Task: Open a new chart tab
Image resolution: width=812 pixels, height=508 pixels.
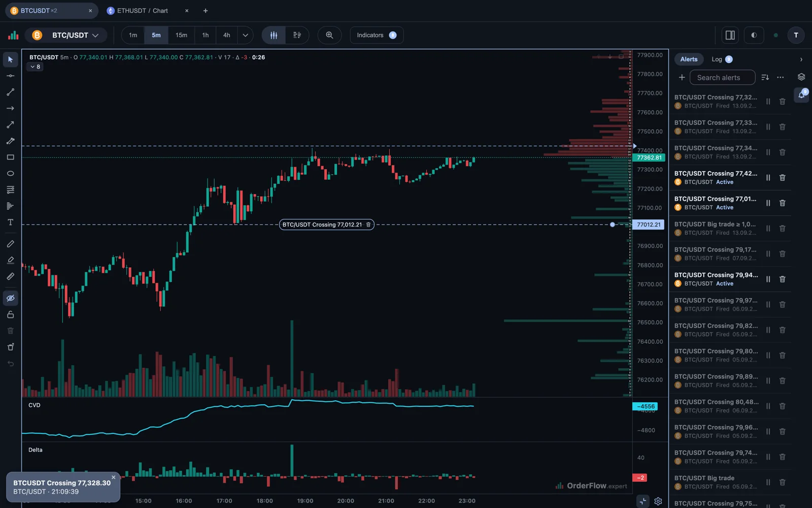Action: (x=206, y=11)
